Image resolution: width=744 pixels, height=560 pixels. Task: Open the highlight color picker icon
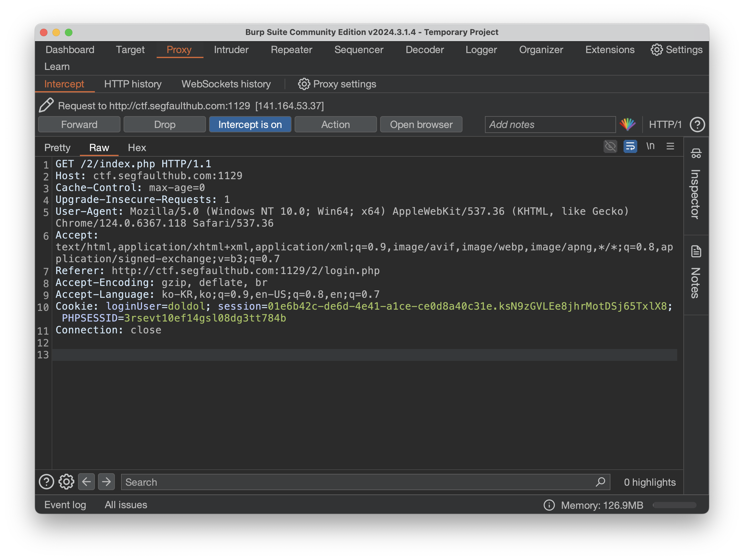pyautogui.click(x=628, y=125)
